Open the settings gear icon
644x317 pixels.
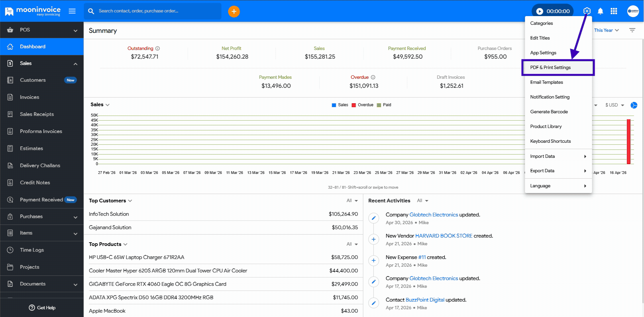(587, 11)
